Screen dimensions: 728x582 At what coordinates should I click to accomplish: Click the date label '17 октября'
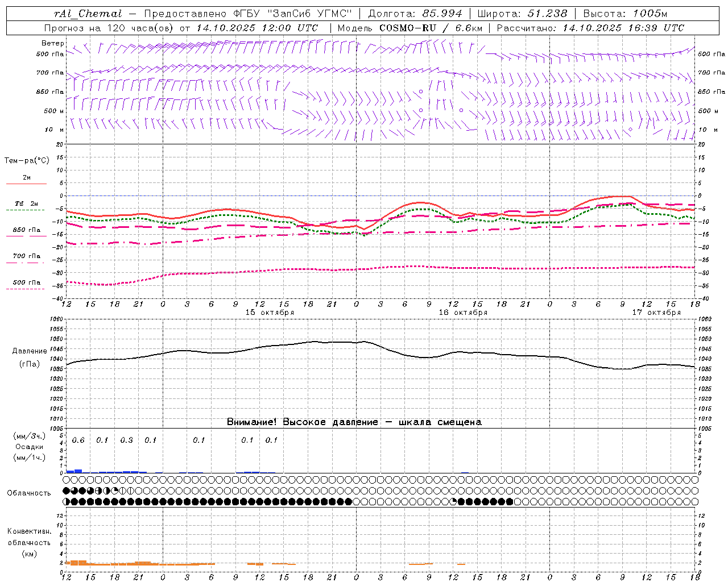656,313
